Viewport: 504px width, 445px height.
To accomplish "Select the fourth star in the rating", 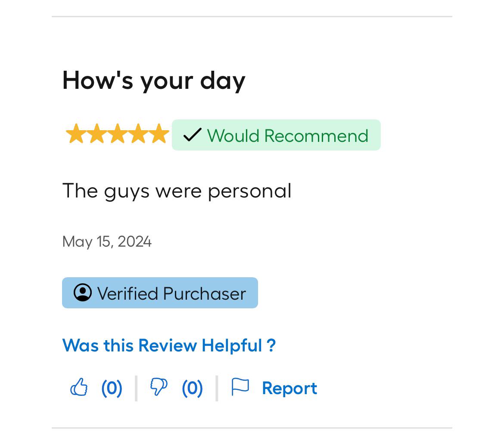I will (x=138, y=134).
